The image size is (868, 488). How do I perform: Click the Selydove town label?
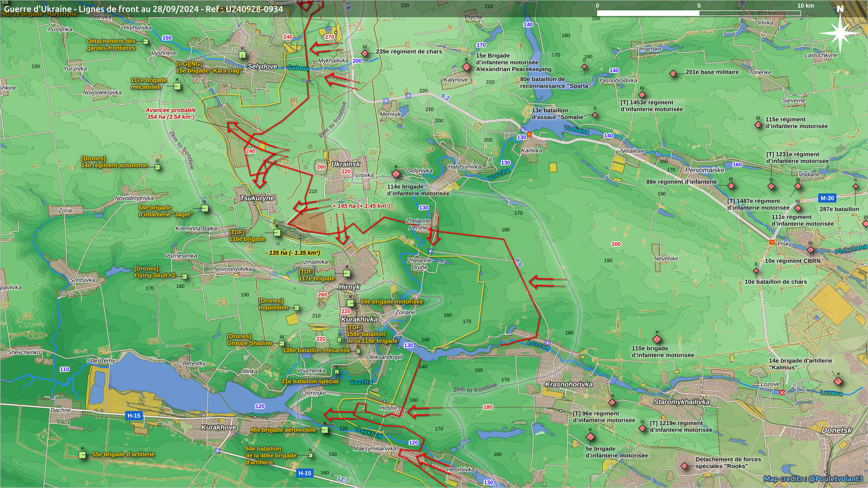(262, 66)
